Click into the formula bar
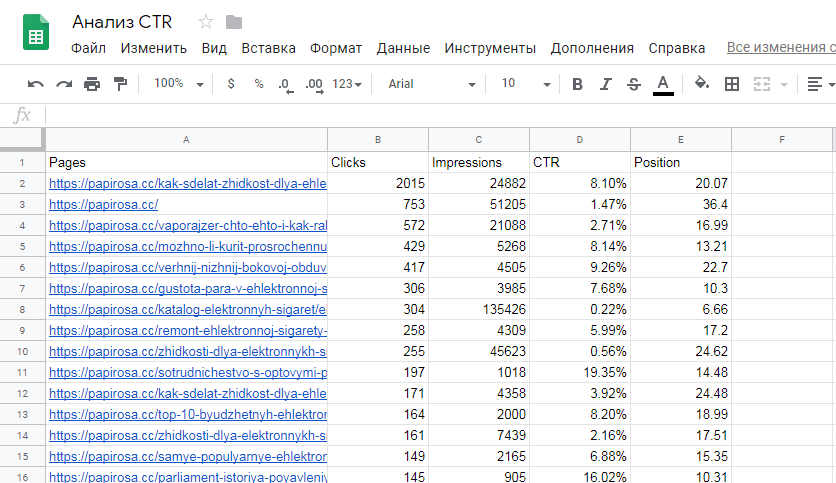The width and height of the screenshot is (836, 483). pyautogui.click(x=440, y=115)
